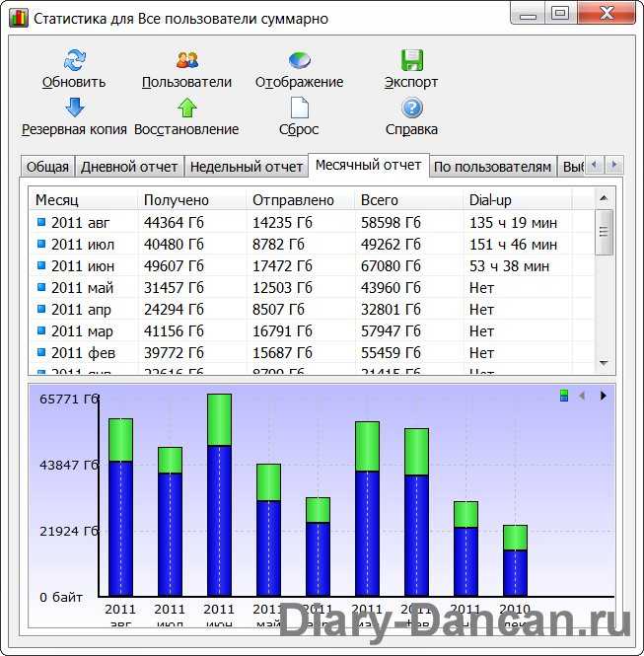Click the 0 байт axis label
644x656 pixels.
coord(61,597)
